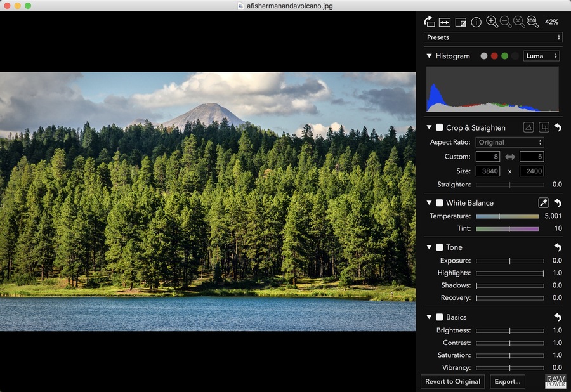Activate the straighten angle tool icon

click(528, 127)
